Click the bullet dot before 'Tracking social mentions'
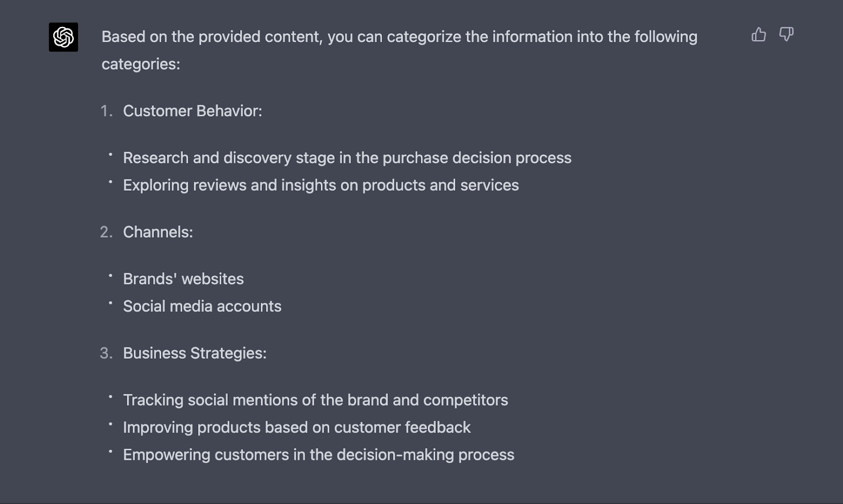This screenshot has height=504, width=843. pos(111,397)
